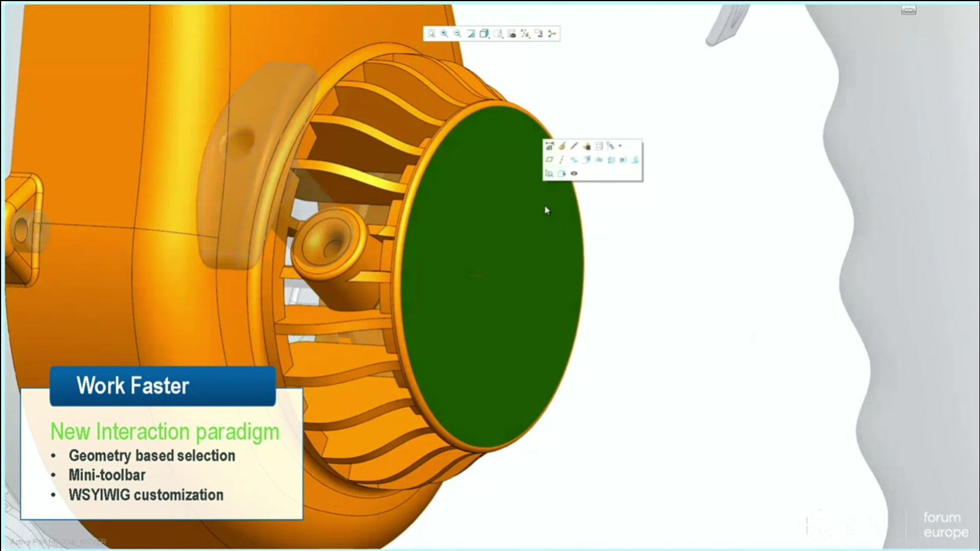Click the Refit view icon in the graphics toolbar
The width and height of the screenshot is (980, 551).
coord(431,34)
